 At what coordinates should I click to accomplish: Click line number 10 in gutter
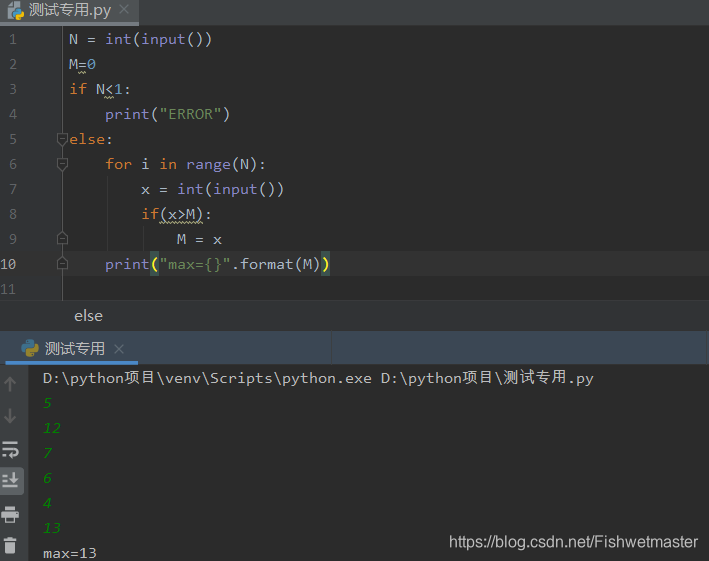point(8,264)
